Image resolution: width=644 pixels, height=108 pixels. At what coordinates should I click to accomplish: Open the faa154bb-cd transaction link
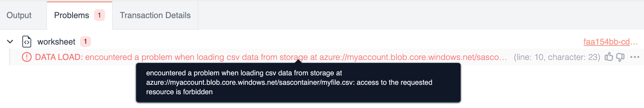[x=610, y=42]
